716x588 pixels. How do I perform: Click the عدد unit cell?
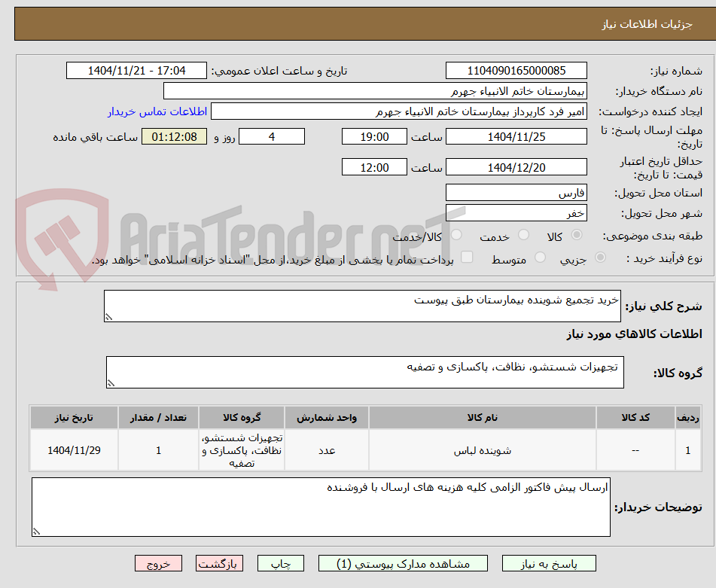(327, 450)
